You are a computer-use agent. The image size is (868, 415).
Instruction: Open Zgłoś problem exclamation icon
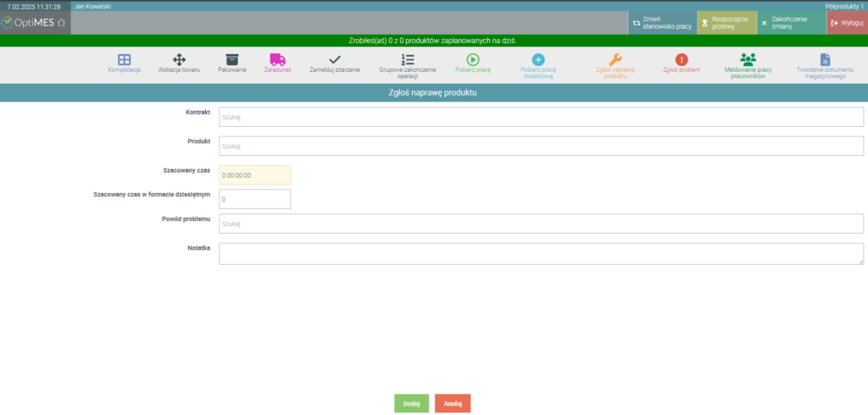pos(682,59)
